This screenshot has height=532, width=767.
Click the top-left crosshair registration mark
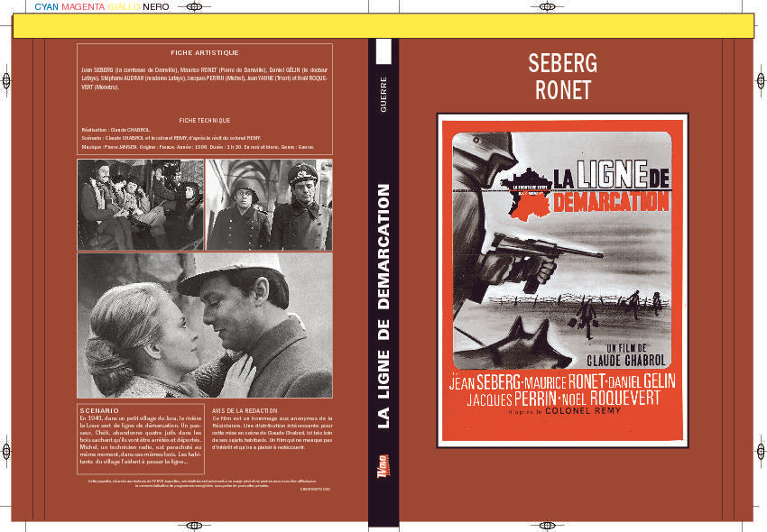(x=195, y=7)
